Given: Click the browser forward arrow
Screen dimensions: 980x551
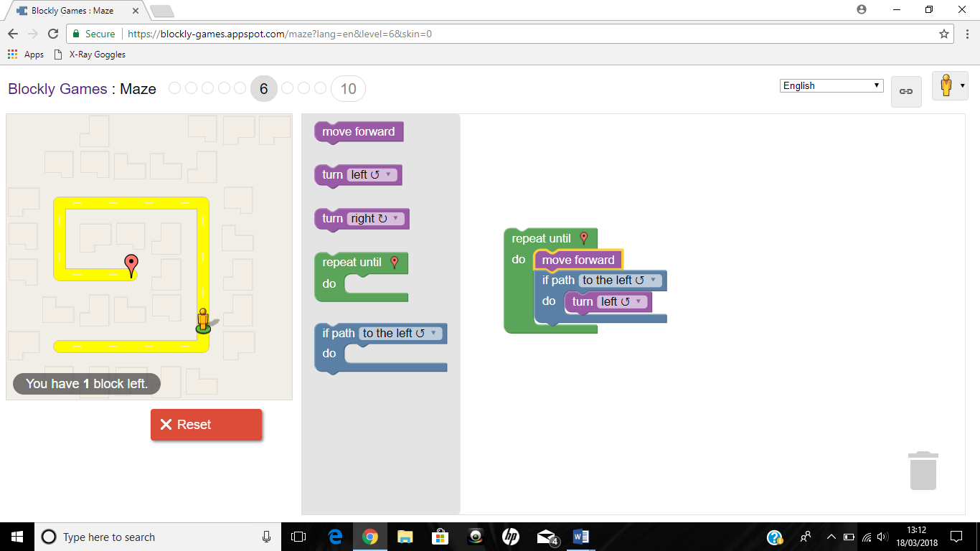Looking at the screenshot, I should pos(33,34).
